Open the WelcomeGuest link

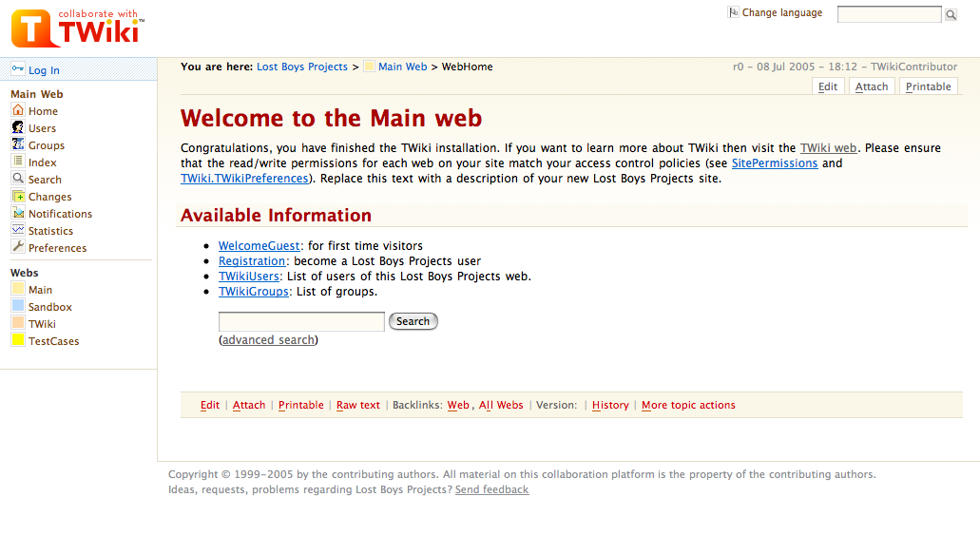pyautogui.click(x=259, y=246)
